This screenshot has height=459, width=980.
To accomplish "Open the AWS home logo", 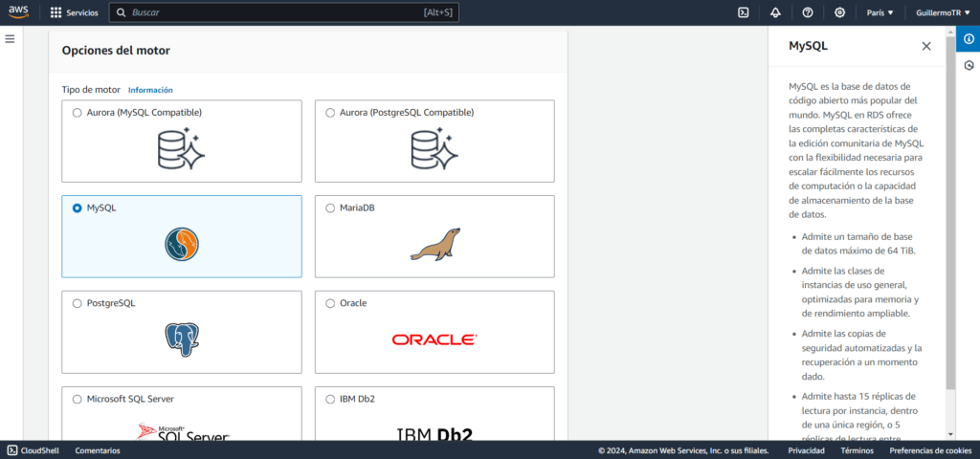I will [19, 12].
